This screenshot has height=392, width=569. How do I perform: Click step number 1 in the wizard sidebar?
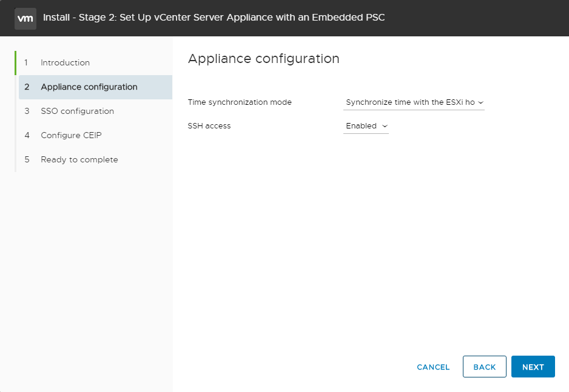(x=27, y=63)
